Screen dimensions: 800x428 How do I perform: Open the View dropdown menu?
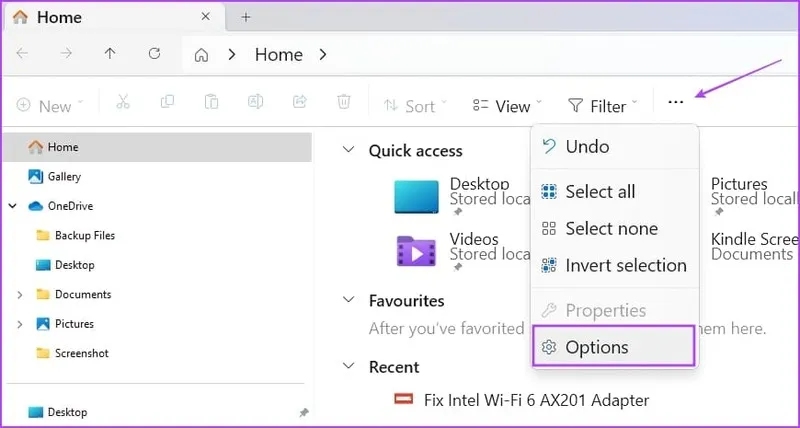pos(507,105)
